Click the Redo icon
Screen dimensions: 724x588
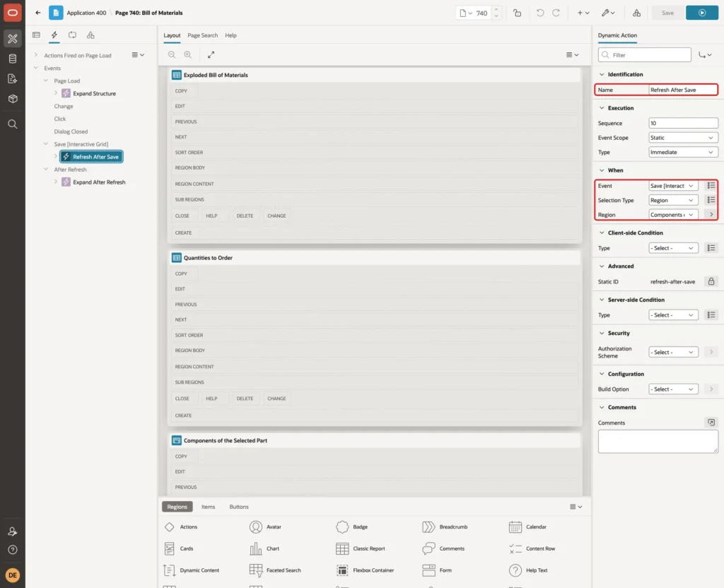(x=556, y=13)
